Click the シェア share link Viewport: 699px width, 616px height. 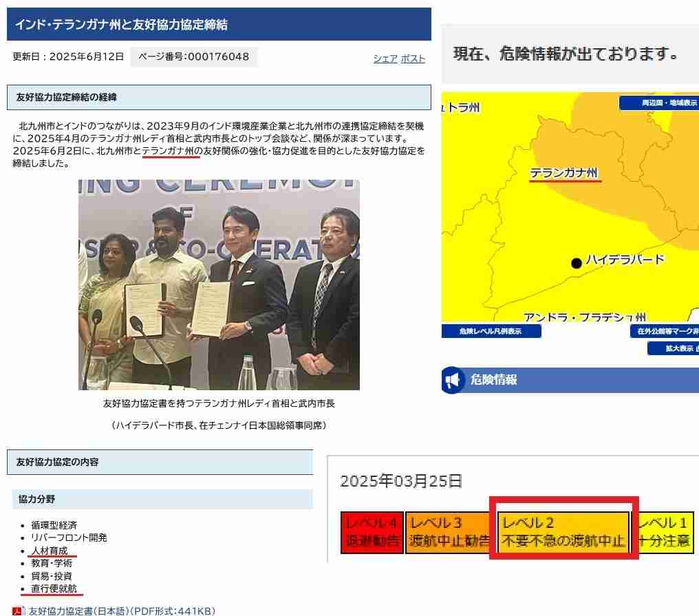385,59
